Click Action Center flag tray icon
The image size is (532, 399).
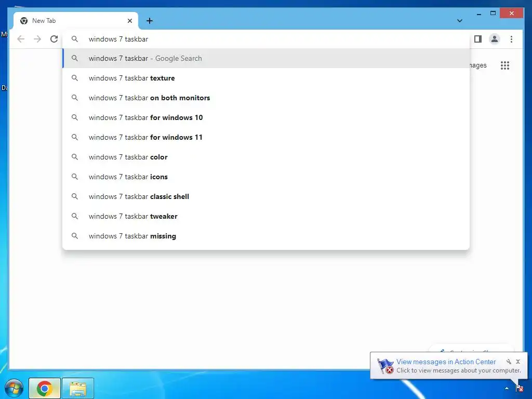coord(519,388)
